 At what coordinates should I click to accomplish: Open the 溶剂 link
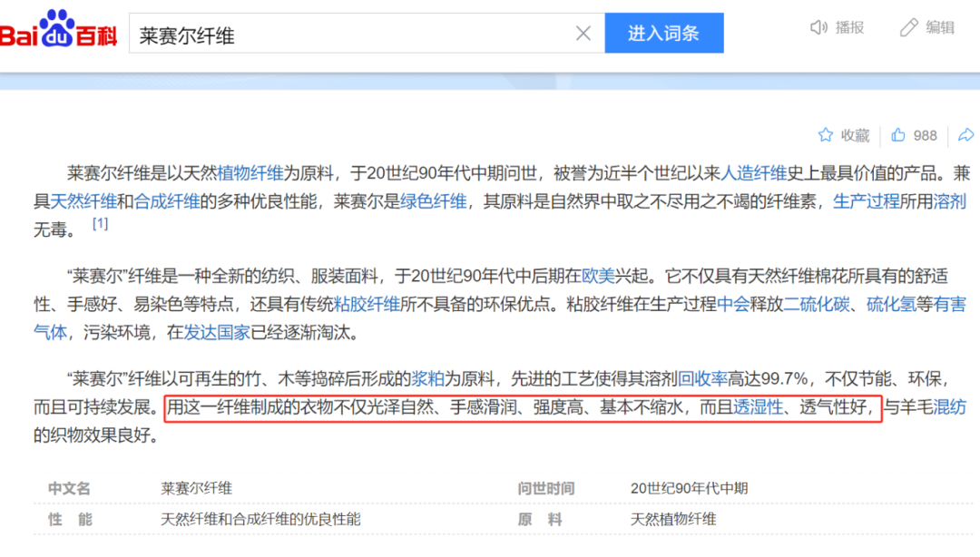pyautogui.click(x=949, y=201)
